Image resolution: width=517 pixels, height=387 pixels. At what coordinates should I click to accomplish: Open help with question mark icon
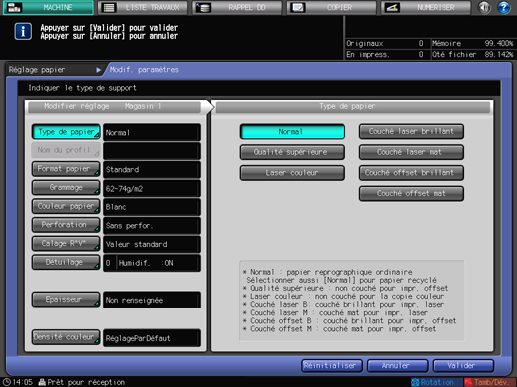pos(504,7)
